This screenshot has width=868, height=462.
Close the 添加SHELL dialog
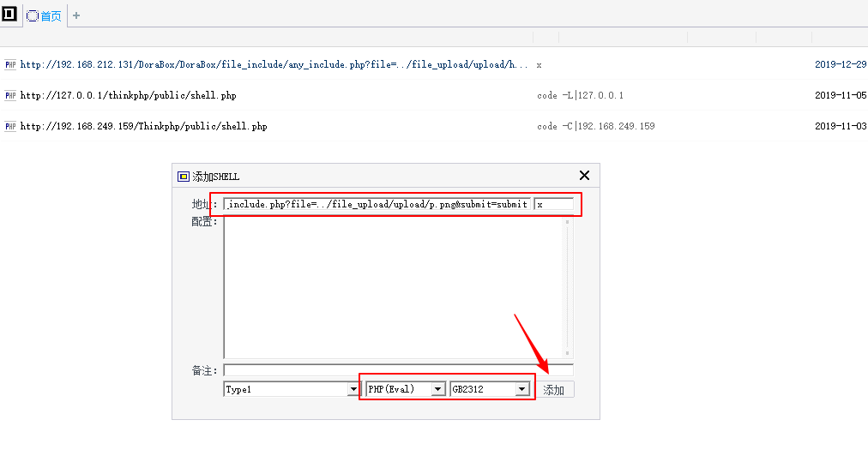(x=584, y=176)
